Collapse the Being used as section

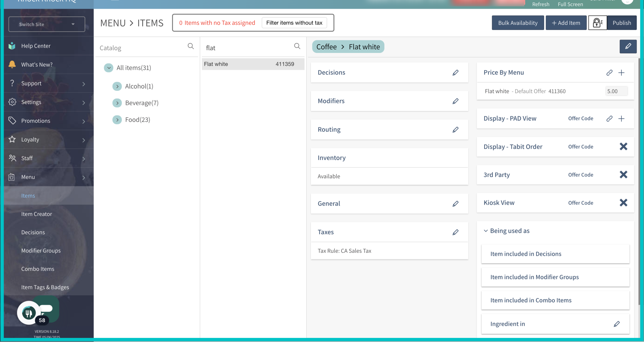point(486,231)
